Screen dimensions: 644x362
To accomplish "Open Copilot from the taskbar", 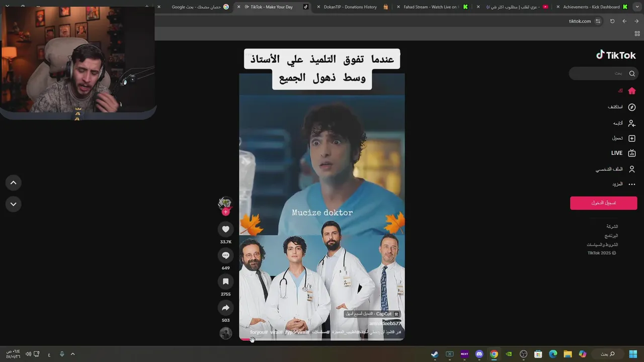I will 583,354.
